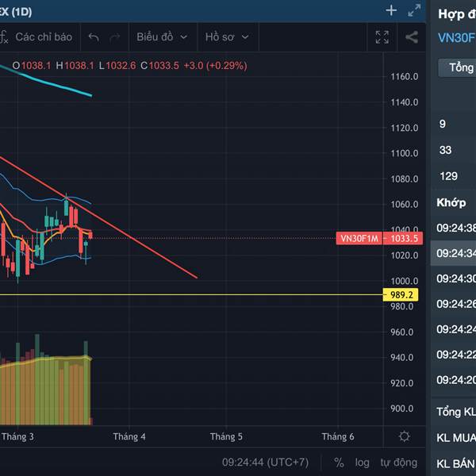The width and height of the screenshot is (476, 476).
Task: Select the 09:24:26 trade row
Action: [x=453, y=304]
